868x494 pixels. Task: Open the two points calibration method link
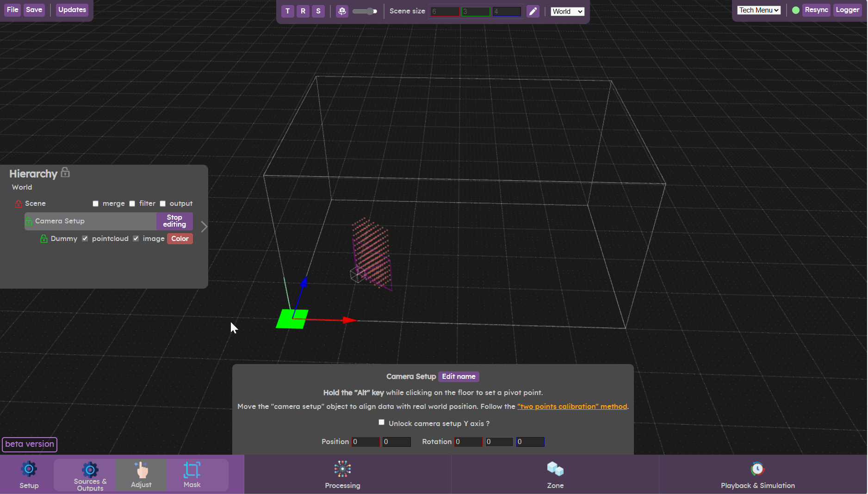tap(572, 407)
